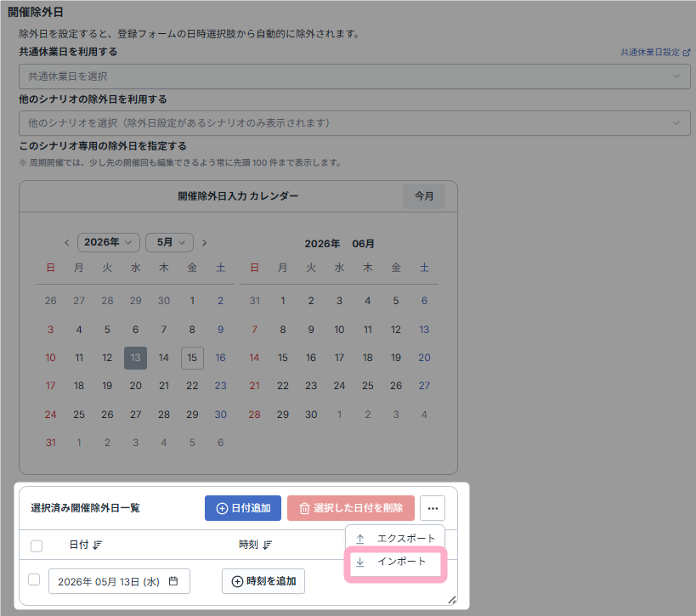Jump to current month via 今月
This screenshot has width=696, height=616.
point(424,196)
